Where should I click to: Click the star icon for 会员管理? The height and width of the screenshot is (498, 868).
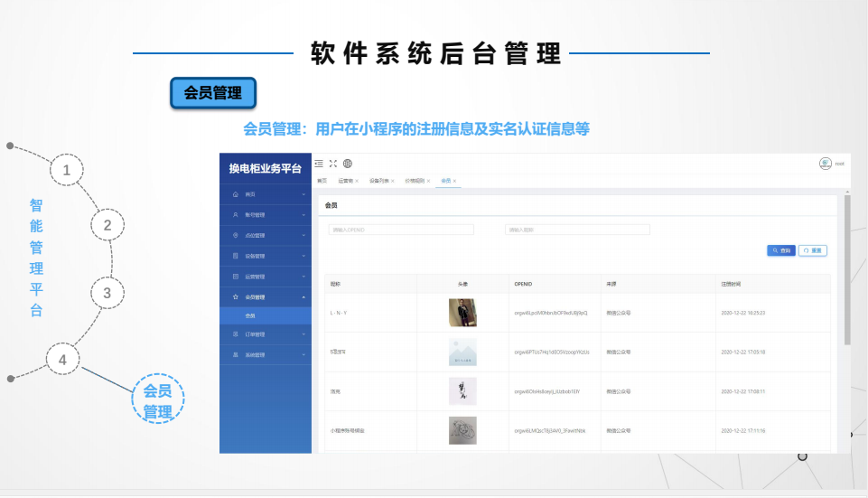(x=236, y=296)
